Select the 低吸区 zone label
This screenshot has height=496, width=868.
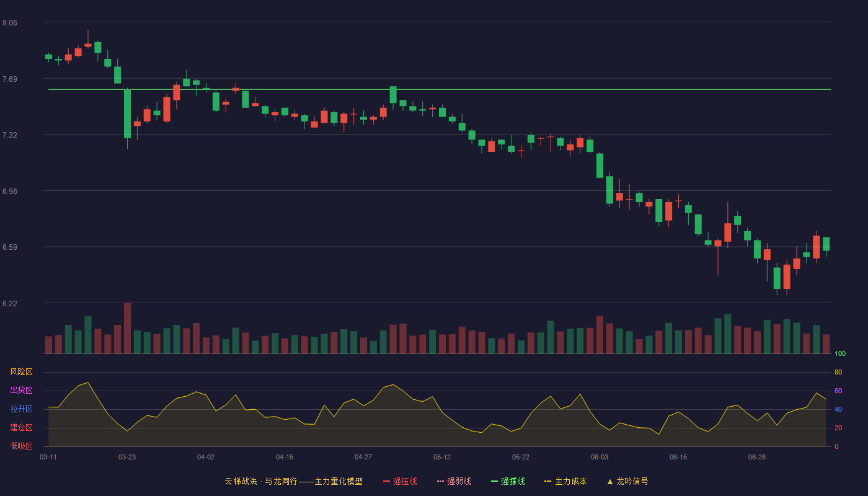pos(21,446)
